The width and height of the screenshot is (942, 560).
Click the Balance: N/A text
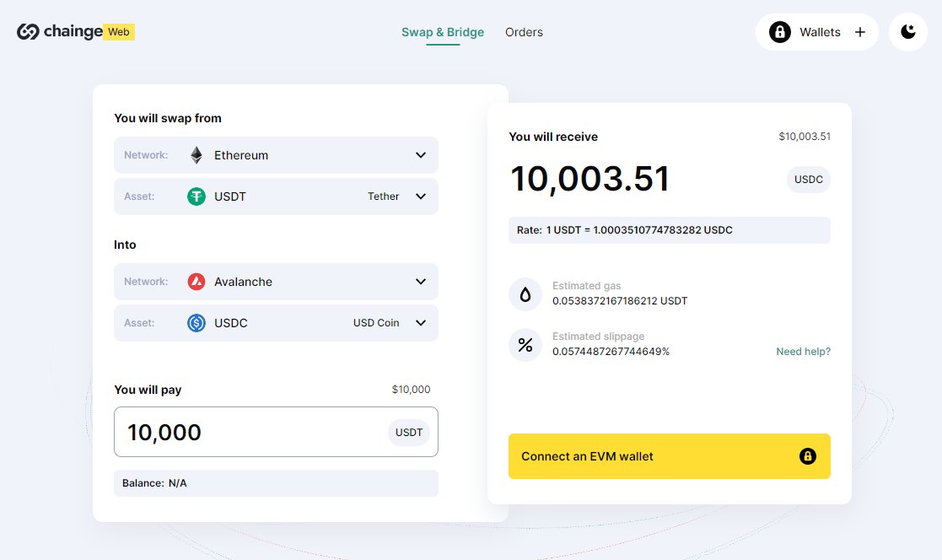point(154,483)
